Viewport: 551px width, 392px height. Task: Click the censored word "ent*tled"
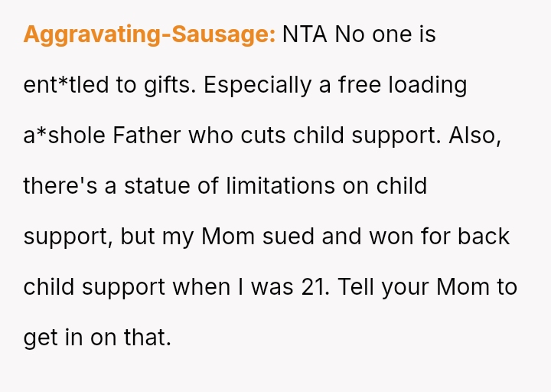[66, 85]
